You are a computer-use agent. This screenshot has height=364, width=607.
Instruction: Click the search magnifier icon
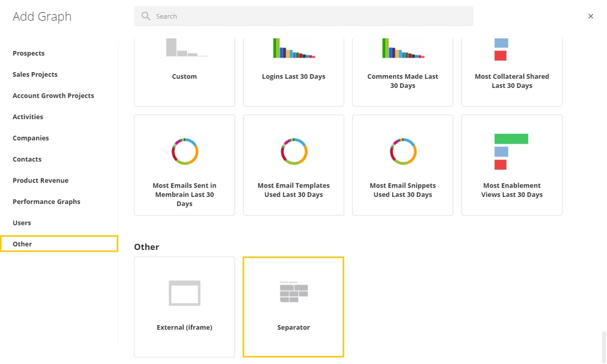coord(145,16)
